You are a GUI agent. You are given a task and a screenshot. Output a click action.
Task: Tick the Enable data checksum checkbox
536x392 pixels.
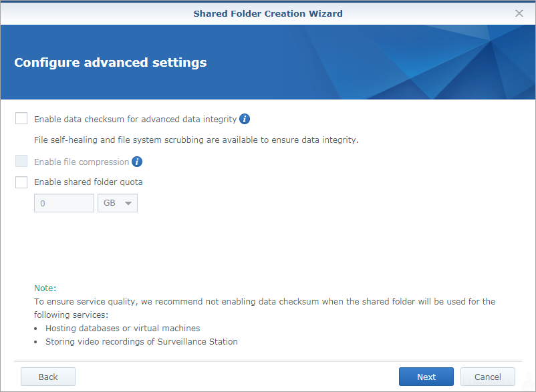click(x=21, y=118)
